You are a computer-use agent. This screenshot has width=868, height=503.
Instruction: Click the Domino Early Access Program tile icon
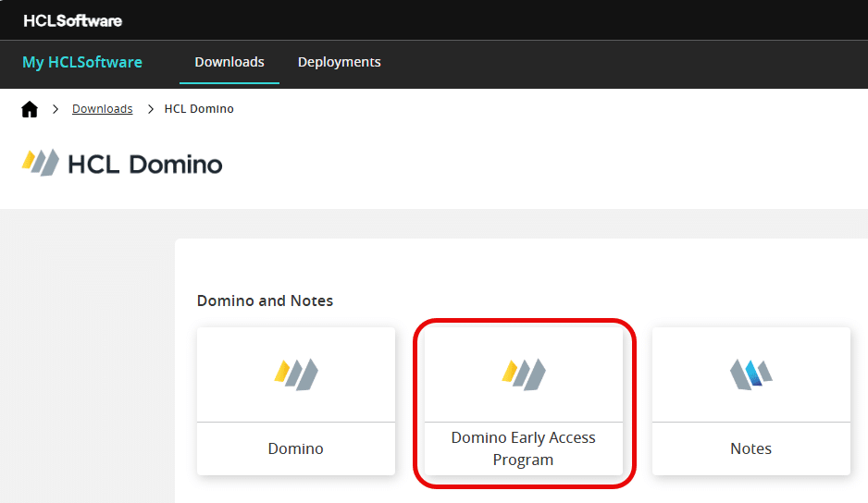524,374
